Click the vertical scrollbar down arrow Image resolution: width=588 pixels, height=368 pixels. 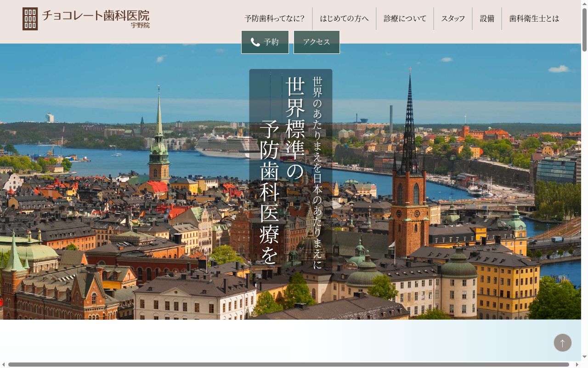click(x=584, y=357)
